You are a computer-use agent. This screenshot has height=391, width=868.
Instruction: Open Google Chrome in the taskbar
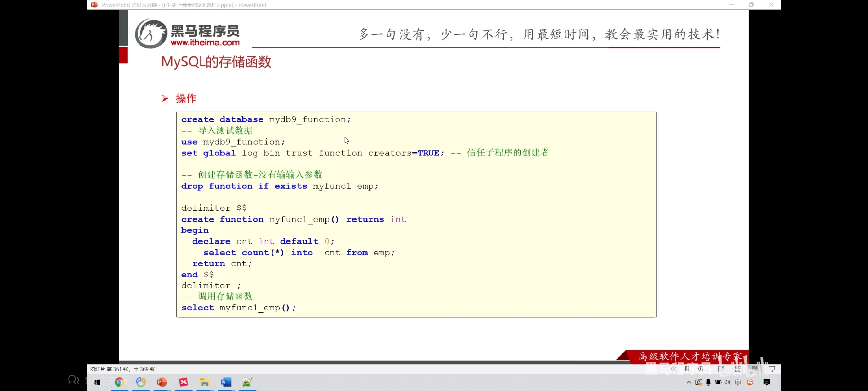119,382
